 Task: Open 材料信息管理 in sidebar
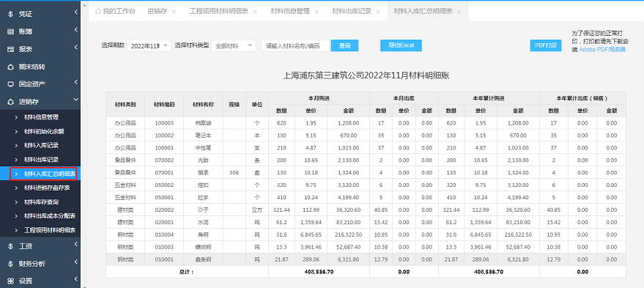(x=41, y=117)
